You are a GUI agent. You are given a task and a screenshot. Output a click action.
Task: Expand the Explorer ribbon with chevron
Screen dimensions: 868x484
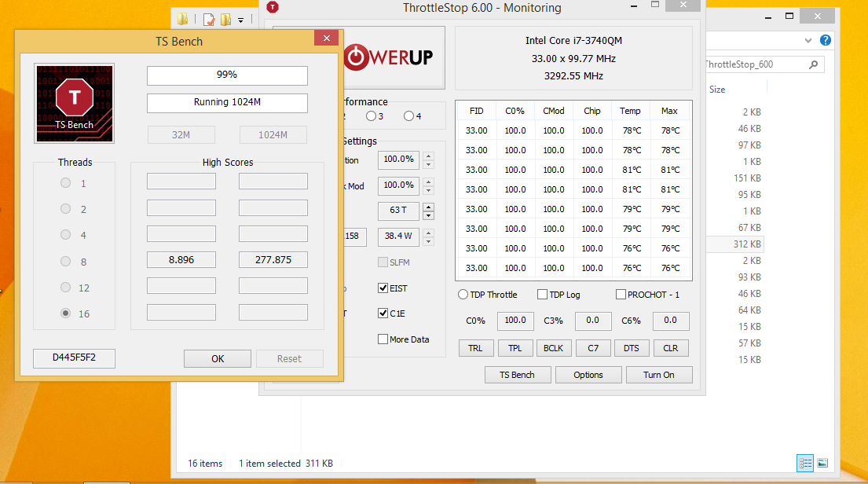tap(808, 40)
